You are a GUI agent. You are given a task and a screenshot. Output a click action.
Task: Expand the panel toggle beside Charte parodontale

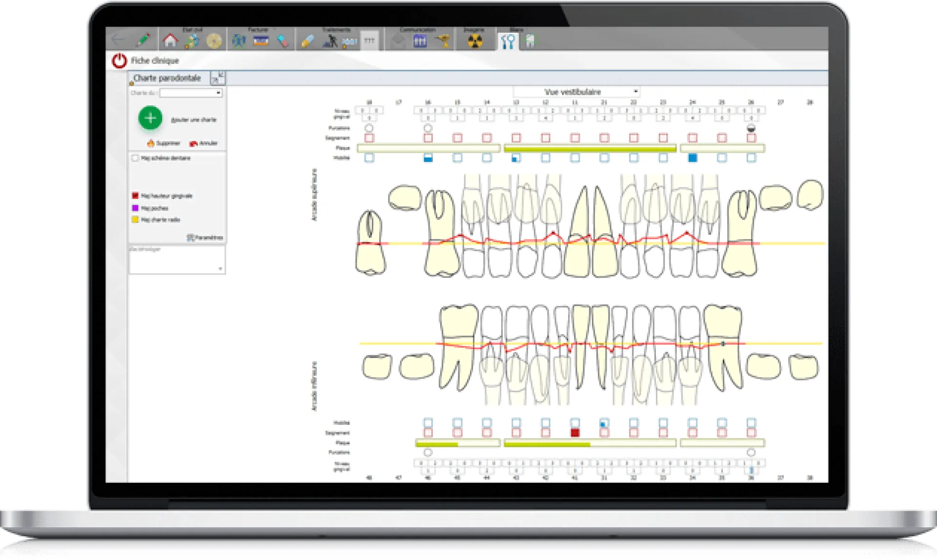(x=217, y=78)
